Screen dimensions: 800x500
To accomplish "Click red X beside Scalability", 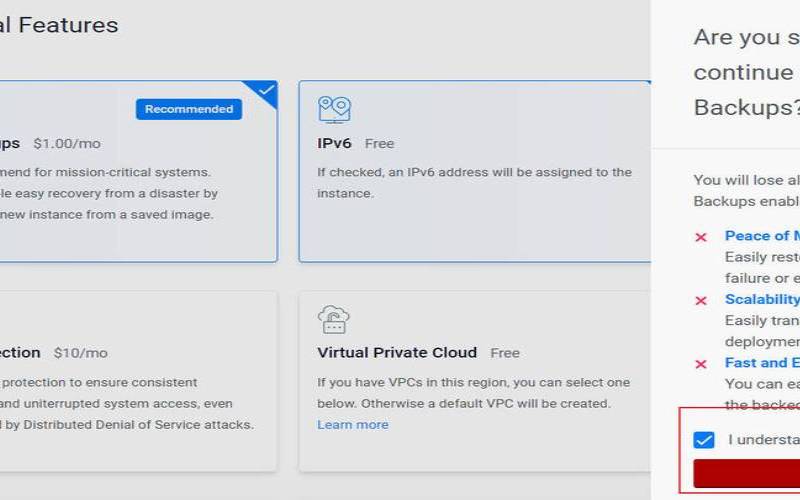I will pos(701,301).
